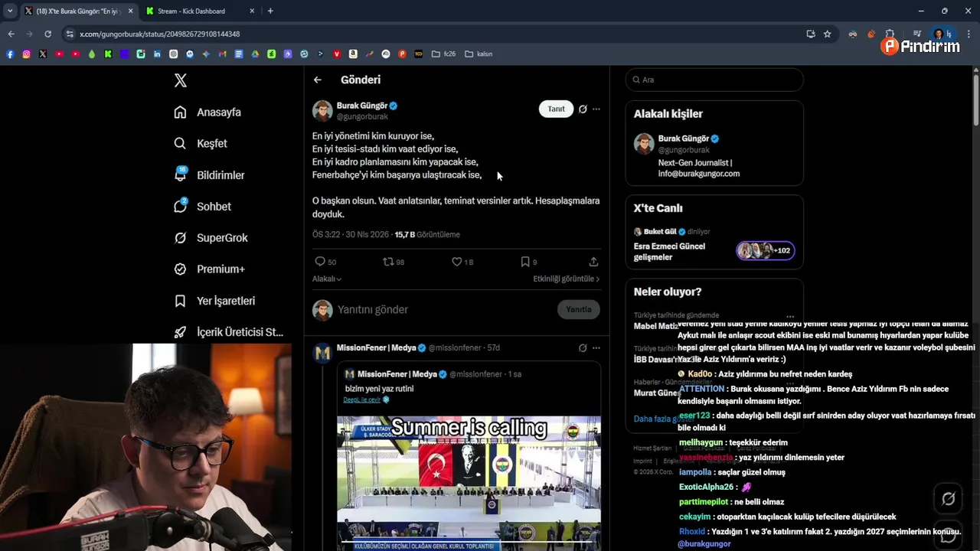Open Etkinliği görüntüle link
980x551 pixels.
(x=567, y=279)
